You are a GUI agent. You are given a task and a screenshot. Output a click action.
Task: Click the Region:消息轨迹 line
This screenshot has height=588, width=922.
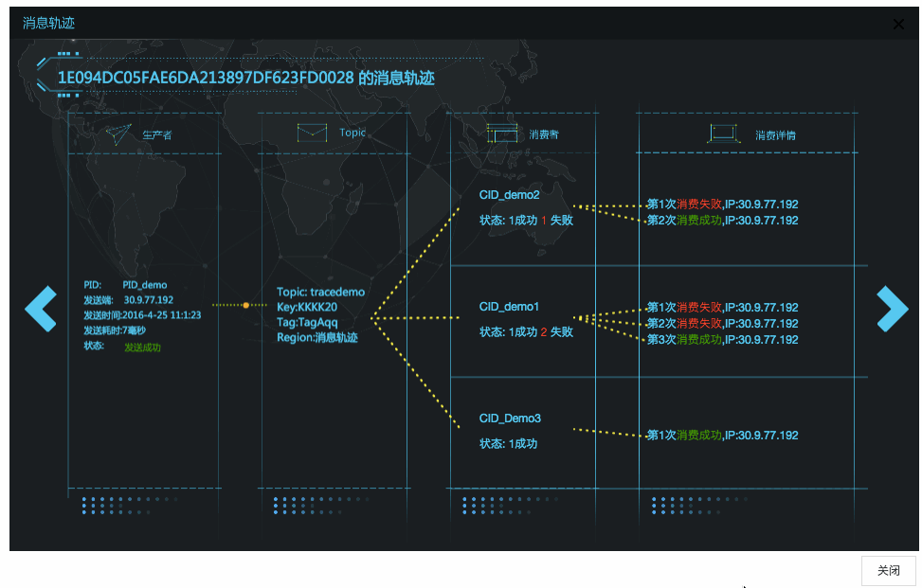(316, 338)
